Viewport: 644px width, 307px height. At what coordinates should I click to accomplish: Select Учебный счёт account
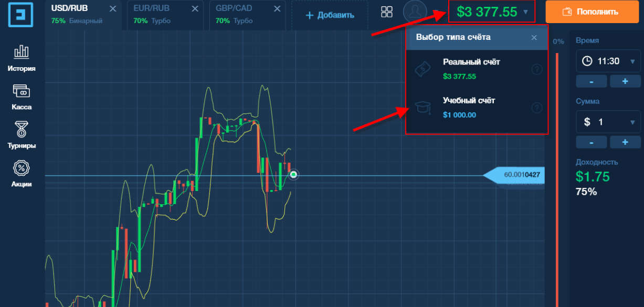coord(477,108)
